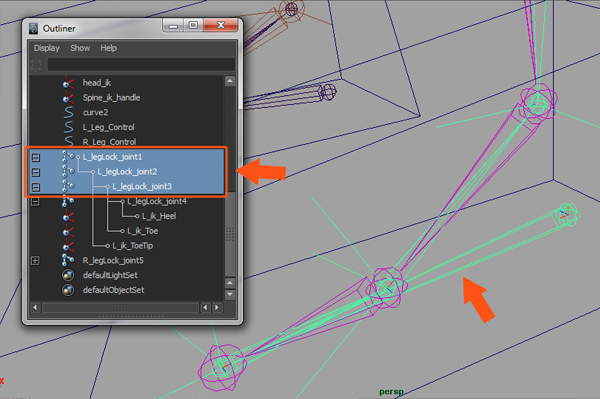This screenshot has height=399, width=600.
Task: Click the L_legLock_joint4 joint icon
Action: (x=68, y=202)
